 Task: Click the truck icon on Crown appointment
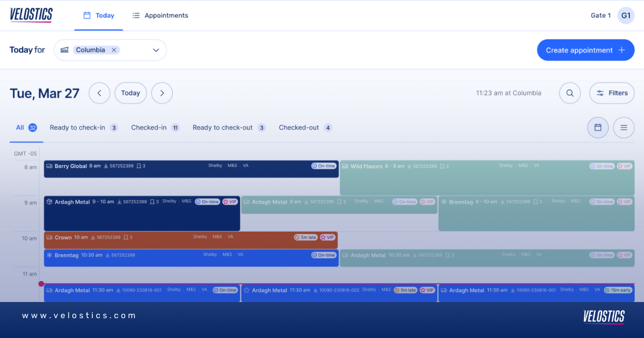[x=49, y=237]
